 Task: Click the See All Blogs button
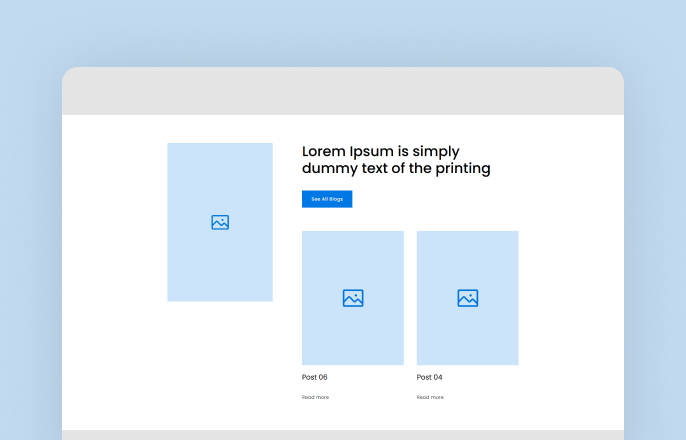[x=327, y=199]
